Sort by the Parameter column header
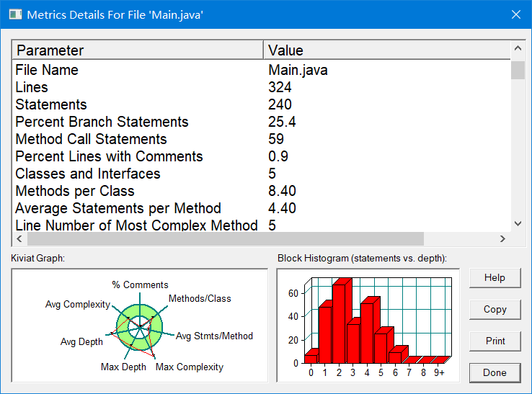532x394 pixels. (138, 50)
